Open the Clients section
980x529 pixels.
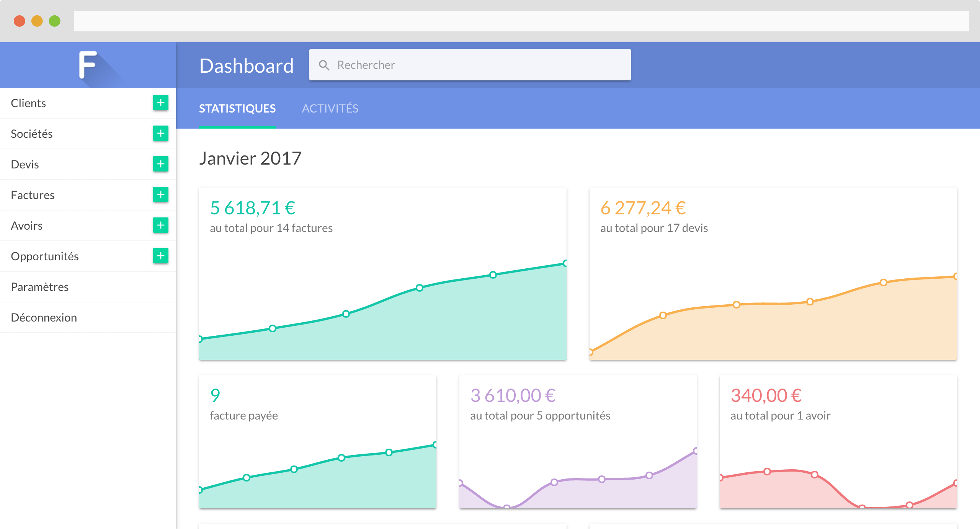[88, 103]
